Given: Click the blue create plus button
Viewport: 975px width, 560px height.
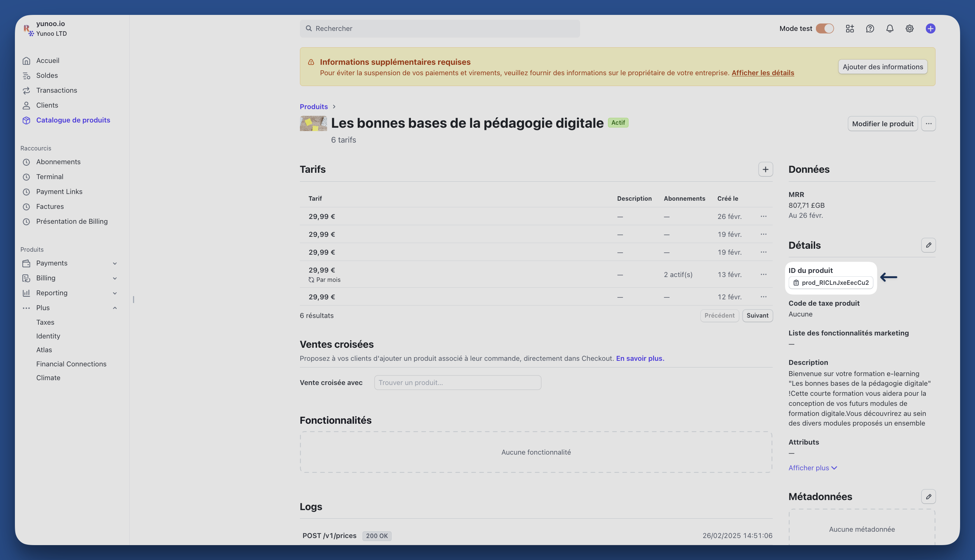Looking at the screenshot, I should pos(930,28).
